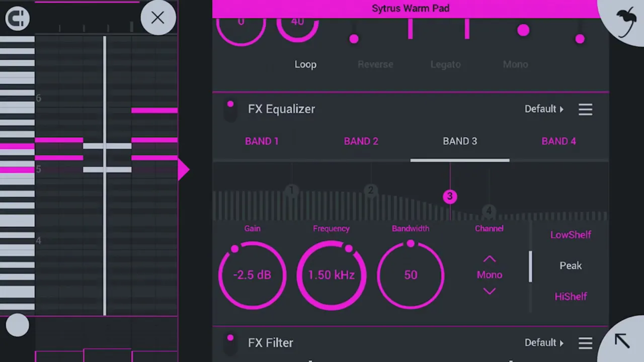644x362 pixels.
Task: Open the FX Equalizer hamburger menu
Action: click(x=585, y=109)
